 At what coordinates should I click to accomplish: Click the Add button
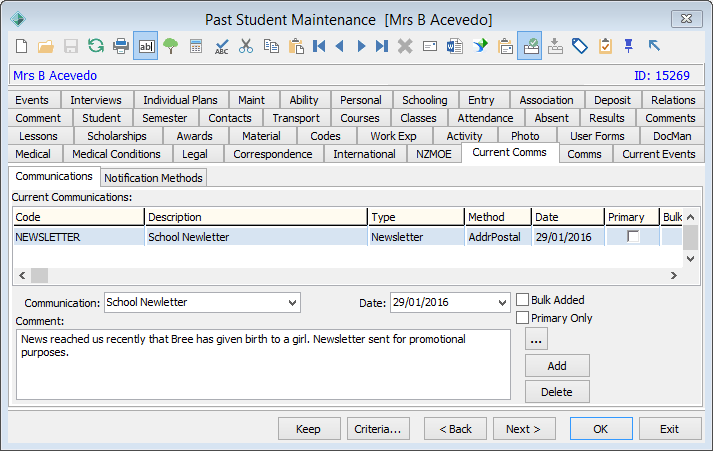tap(557, 366)
